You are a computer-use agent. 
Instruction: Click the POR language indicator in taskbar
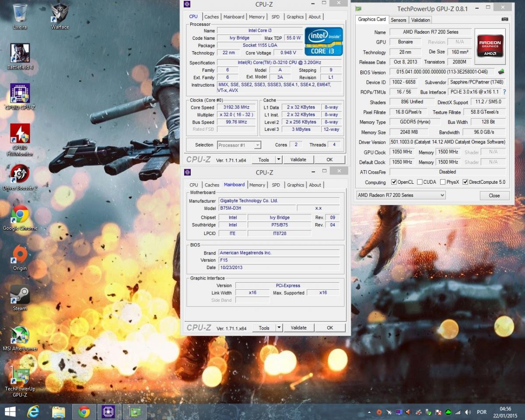(x=482, y=412)
